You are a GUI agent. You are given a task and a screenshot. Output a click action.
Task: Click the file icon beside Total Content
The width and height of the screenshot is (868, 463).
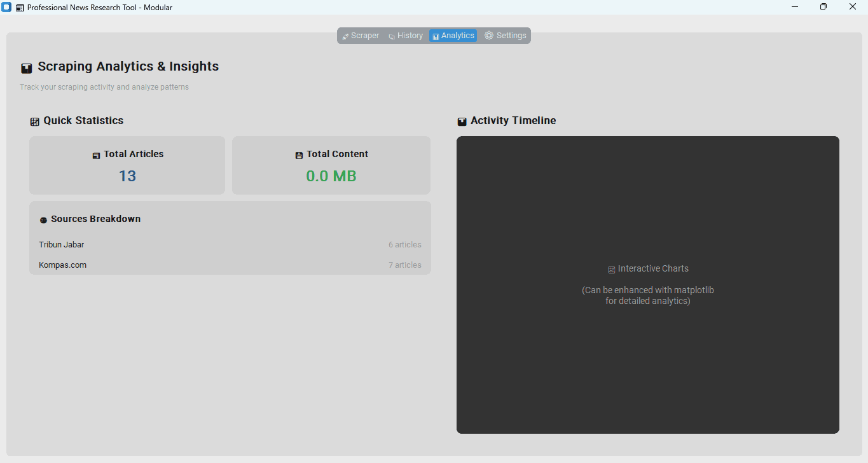pos(298,154)
